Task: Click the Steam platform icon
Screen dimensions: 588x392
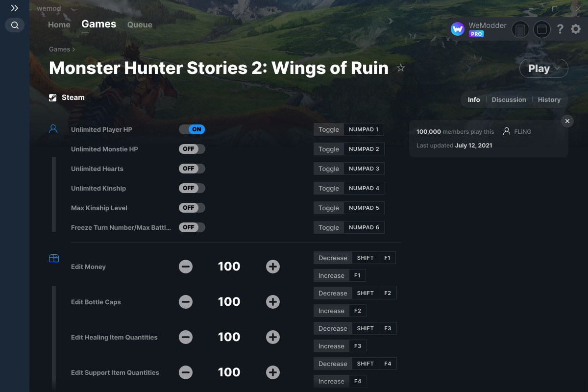Action: [x=53, y=98]
